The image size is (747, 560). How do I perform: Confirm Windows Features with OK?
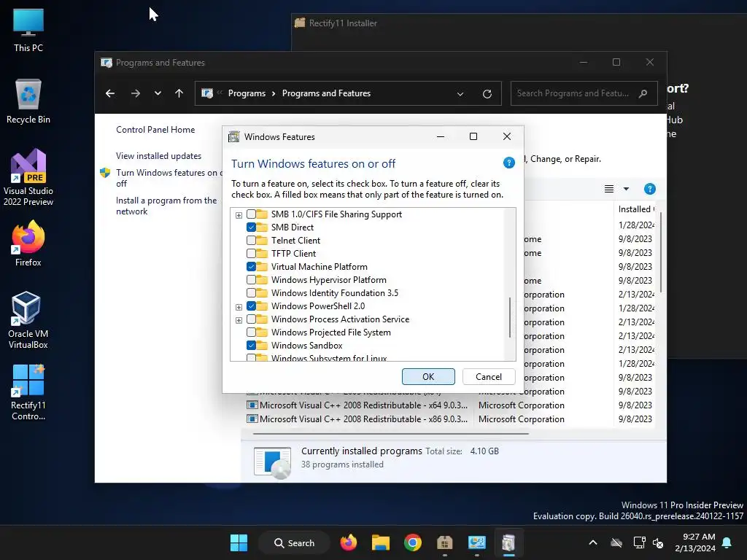click(428, 377)
